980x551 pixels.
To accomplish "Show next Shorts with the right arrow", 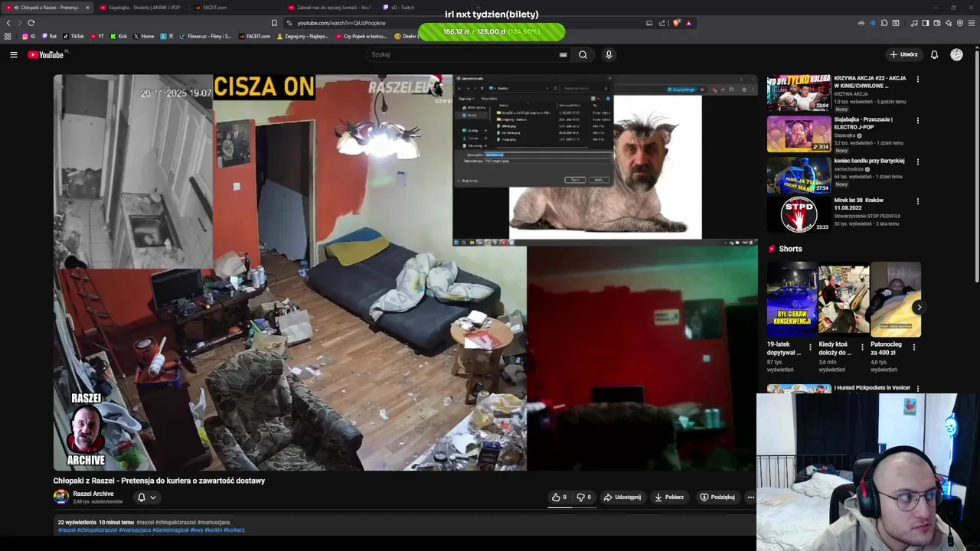I will pyautogui.click(x=919, y=307).
